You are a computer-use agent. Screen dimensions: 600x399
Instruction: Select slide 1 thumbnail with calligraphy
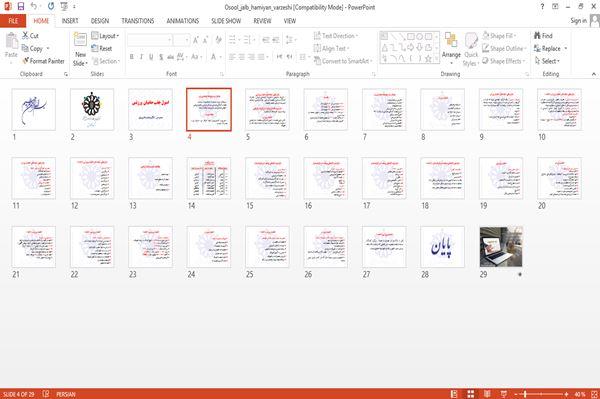pos(34,109)
